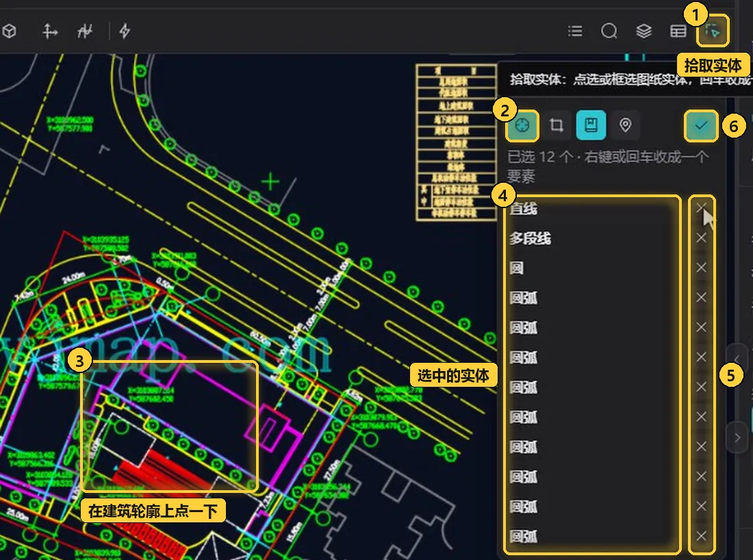Image resolution: width=753 pixels, height=560 pixels.
Task: Click the circular search icon
Action: 609,31
